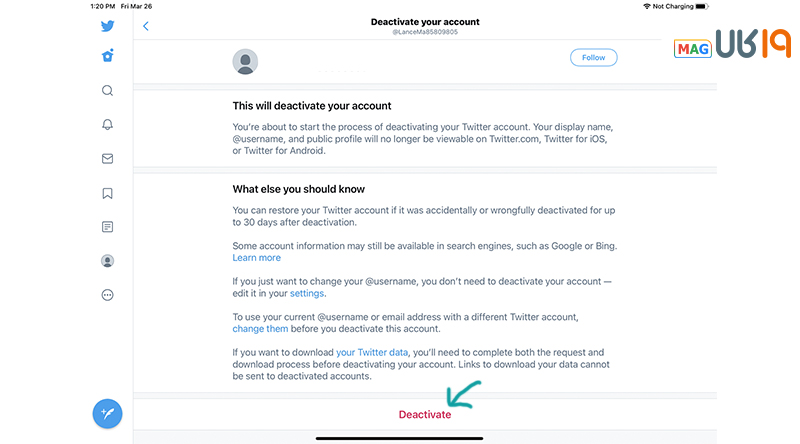Open the Notifications bell icon
This screenshot has width=800, height=444.
107,125
